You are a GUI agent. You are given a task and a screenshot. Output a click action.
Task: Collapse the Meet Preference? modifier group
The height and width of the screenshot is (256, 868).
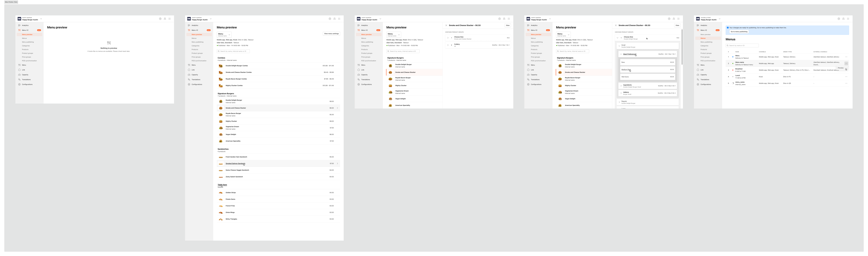click(621, 54)
